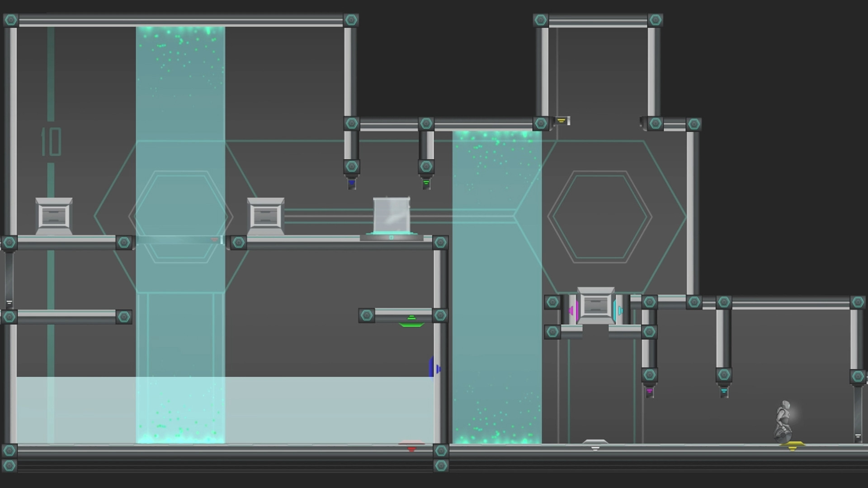868x488 pixels.
Task: Click the level number "10" on wall
Action: click(51, 142)
